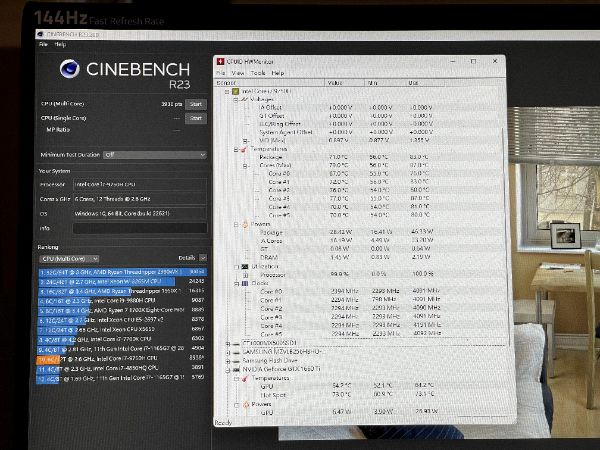Viewport: 600px width, 450px height.
Task: Select the Intel Xeon CPU X5650 ranking row
Action: coord(122,329)
